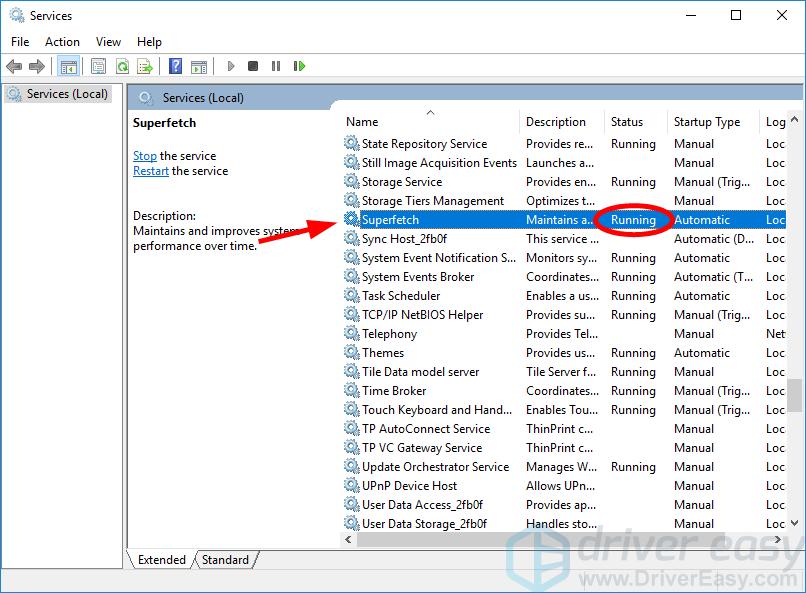This screenshot has width=806, height=593.
Task: Click the Refresh toolbar icon
Action: coord(122,66)
